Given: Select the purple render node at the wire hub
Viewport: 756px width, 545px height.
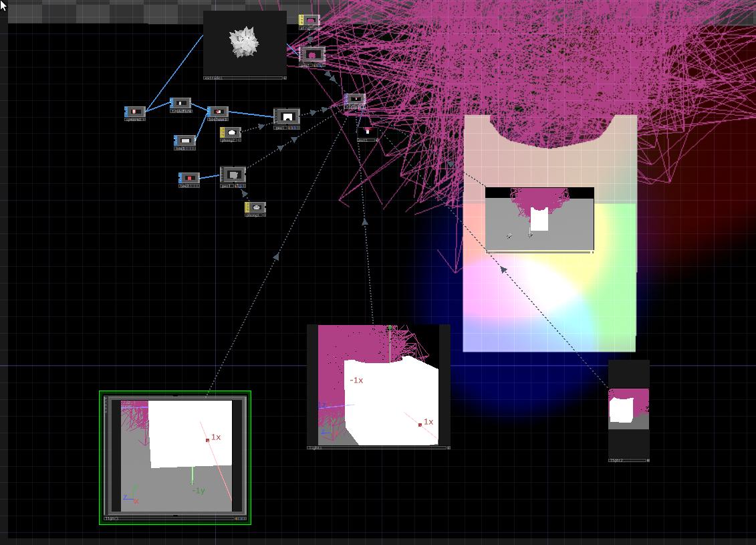Looking at the screenshot, I should click(x=354, y=100).
